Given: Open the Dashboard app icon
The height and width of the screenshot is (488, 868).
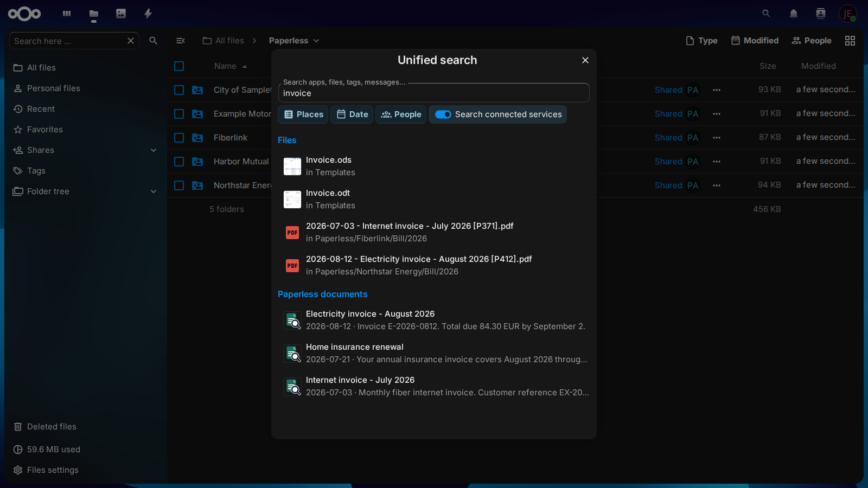Looking at the screenshot, I should click(67, 14).
